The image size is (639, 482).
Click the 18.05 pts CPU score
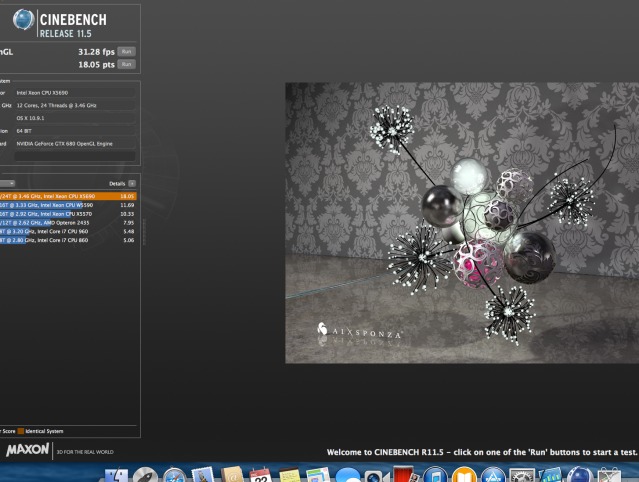point(96,64)
